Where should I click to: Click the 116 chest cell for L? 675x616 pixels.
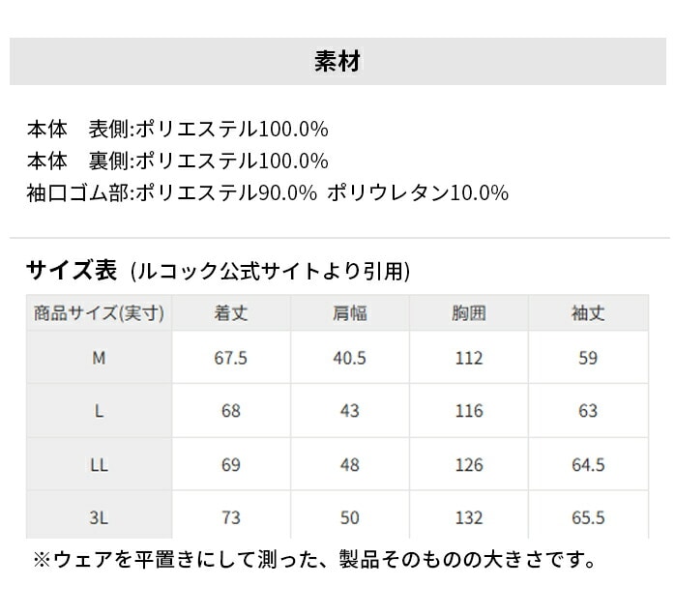(469, 411)
